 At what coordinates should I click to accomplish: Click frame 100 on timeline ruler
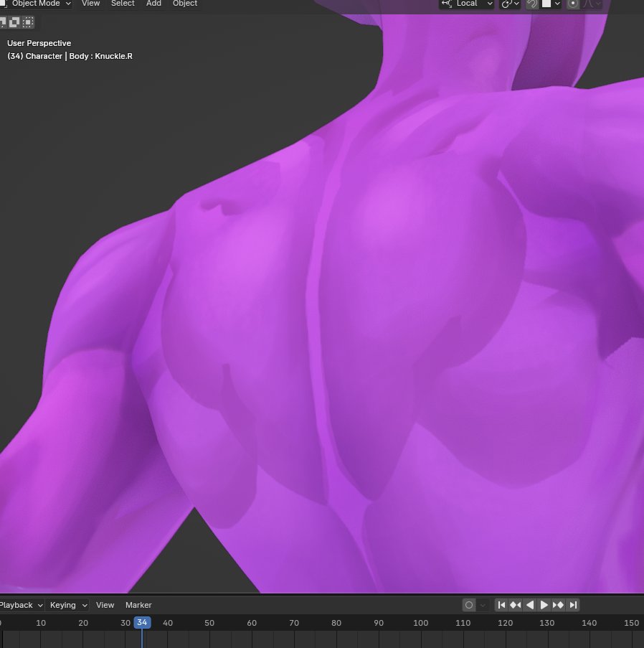click(x=420, y=623)
